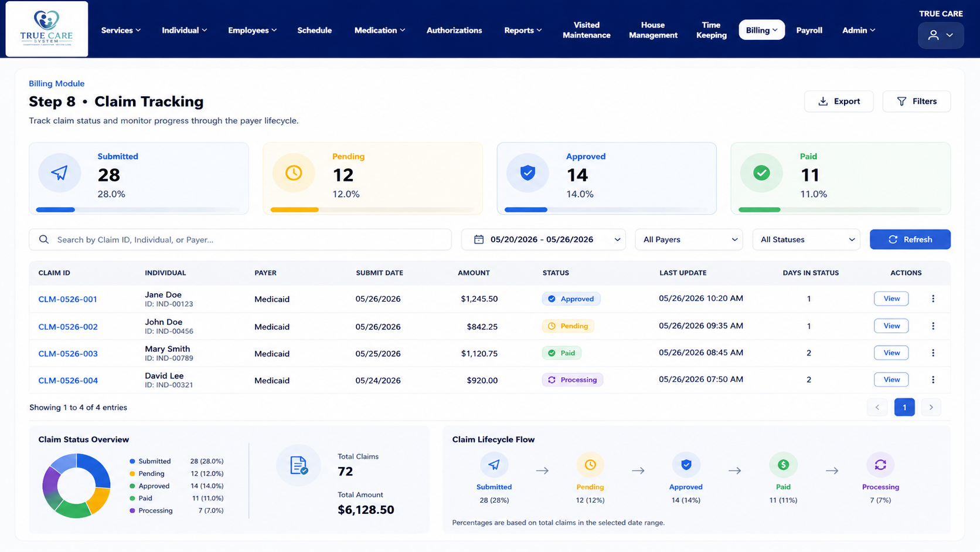980x552 pixels.
Task: Click the Paid green checkmark card icon
Action: (761, 172)
